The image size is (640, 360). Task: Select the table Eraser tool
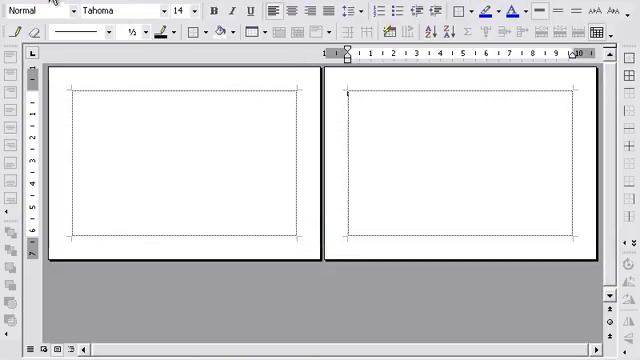tap(34, 32)
